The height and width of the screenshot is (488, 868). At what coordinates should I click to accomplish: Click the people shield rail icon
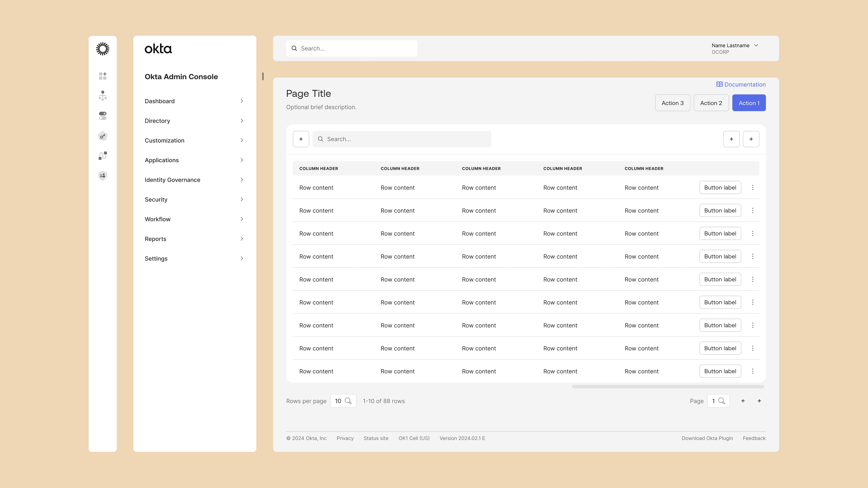(x=102, y=176)
